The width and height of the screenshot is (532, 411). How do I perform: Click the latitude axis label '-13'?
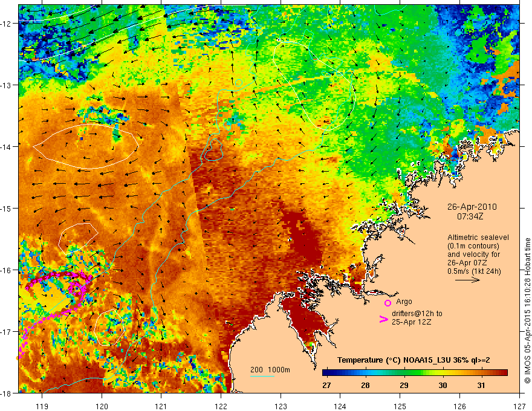click(x=6, y=85)
